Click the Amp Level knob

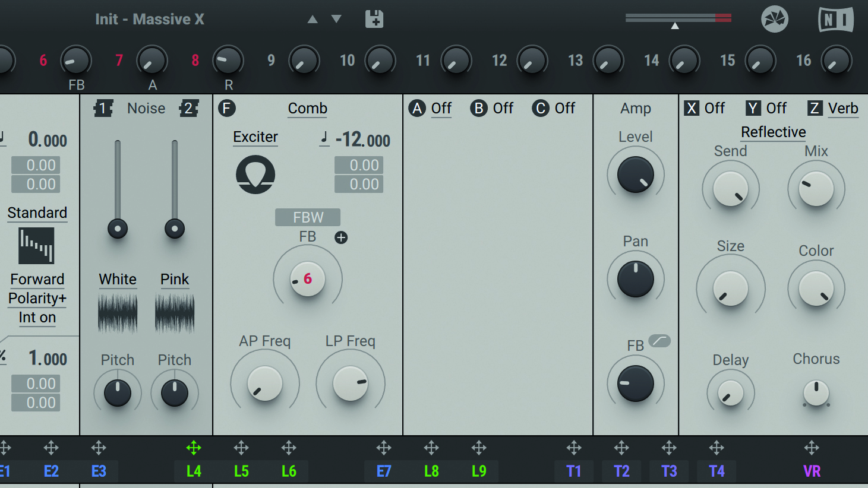(636, 175)
